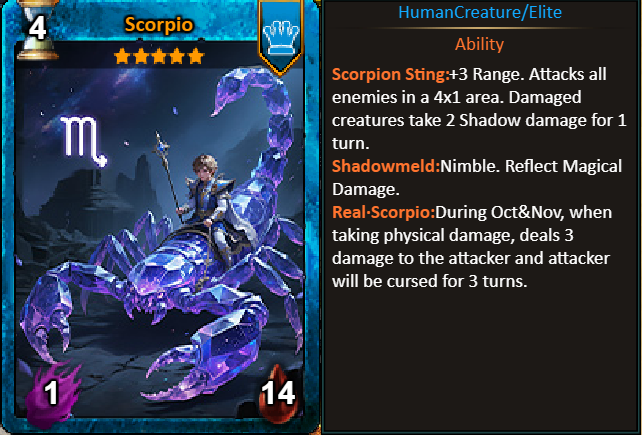Select the Shadowmeld ability name
The width and height of the screenshot is (642, 435).
386,166
